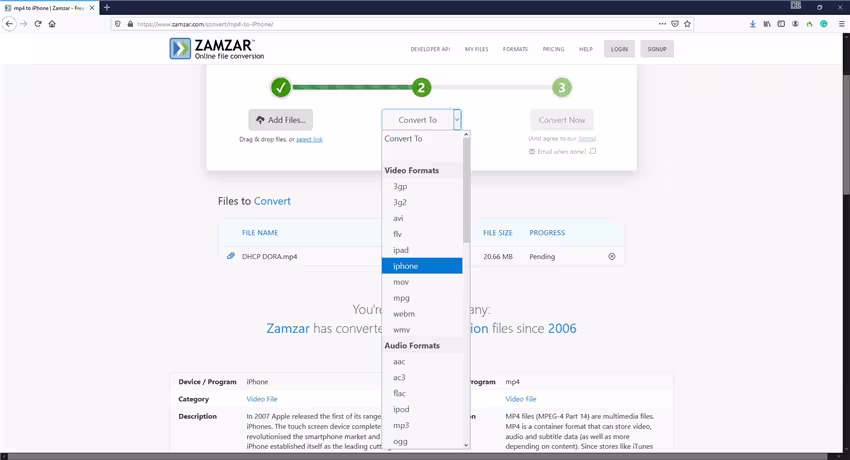Screen dimensions: 850x460
Task: Open Firefox account icon
Action: (x=795, y=24)
